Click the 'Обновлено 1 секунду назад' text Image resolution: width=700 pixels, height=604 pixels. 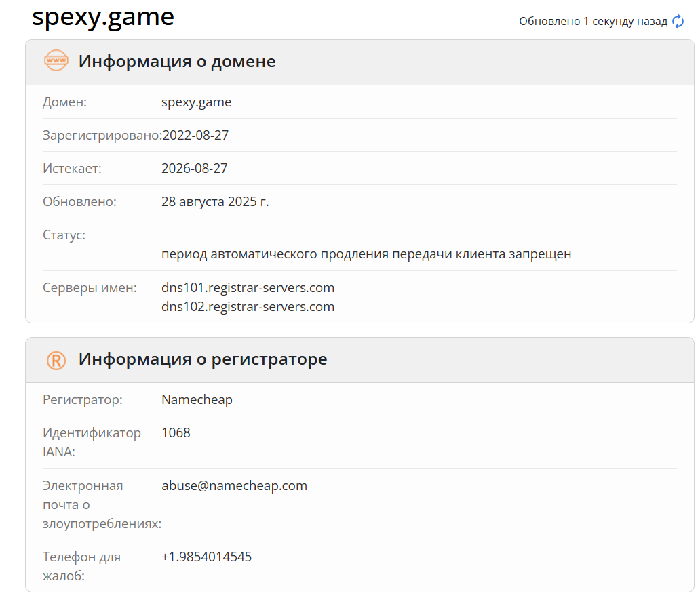(x=593, y=22)
